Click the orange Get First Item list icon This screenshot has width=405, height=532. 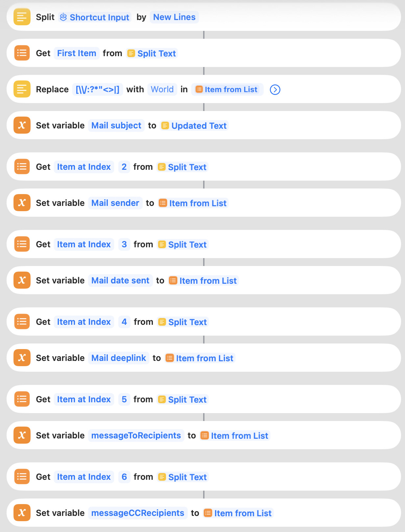point(22,53)
